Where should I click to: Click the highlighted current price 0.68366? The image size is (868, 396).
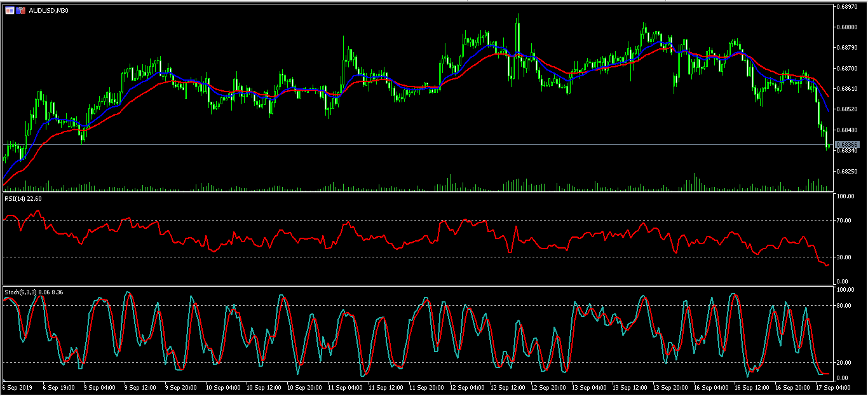[x=848, y=145]
